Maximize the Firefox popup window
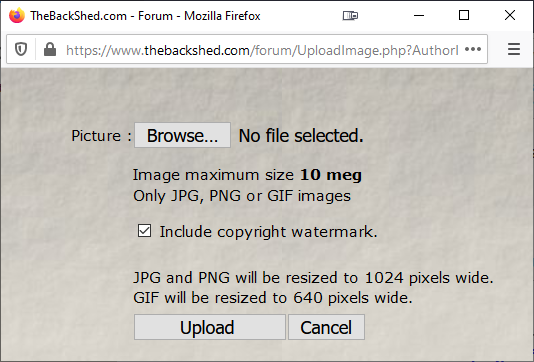 (464, 15)
